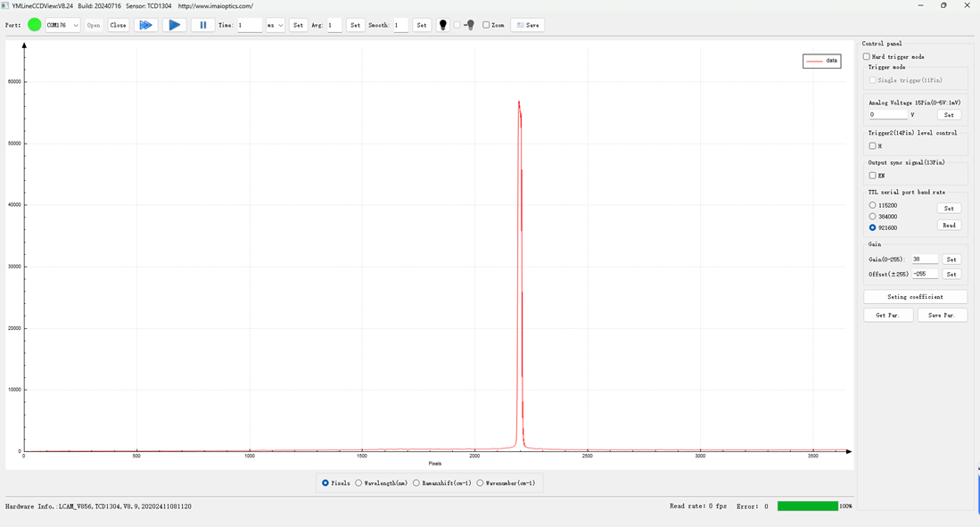Screen dimensions: 980x527
Task: Enable Hard trigger mode checkbox
Action: coord(866,57)
